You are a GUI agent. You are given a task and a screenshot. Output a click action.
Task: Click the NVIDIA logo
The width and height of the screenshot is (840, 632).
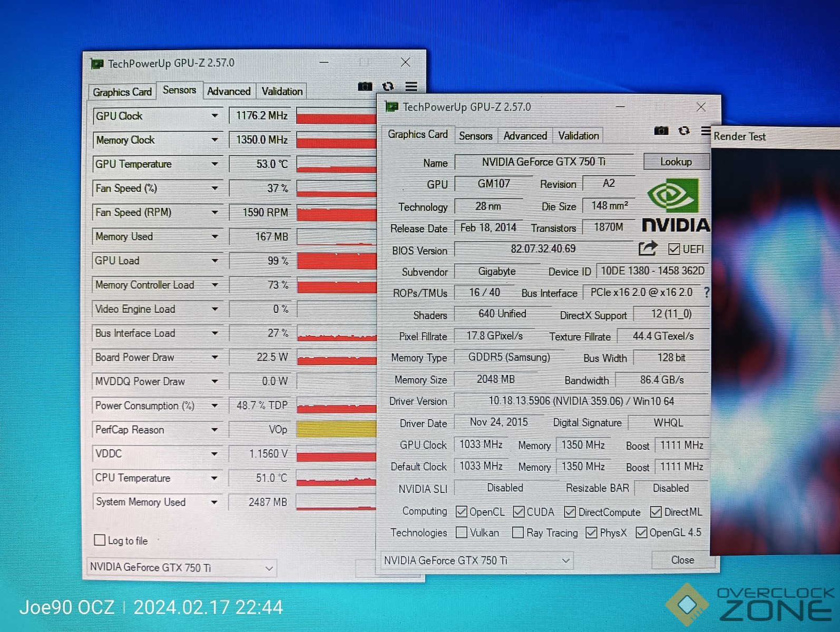676,205
